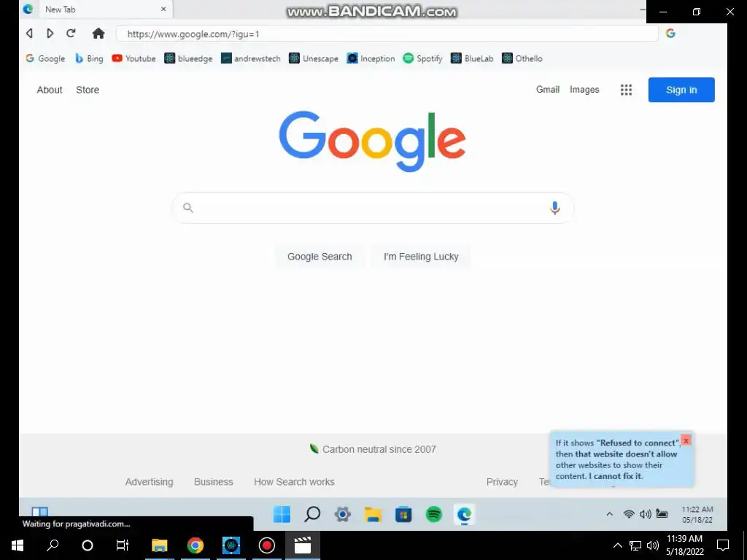The image size is (747, 560).
Task: Click the address bar URL field
Action: (x=387, y=34)
